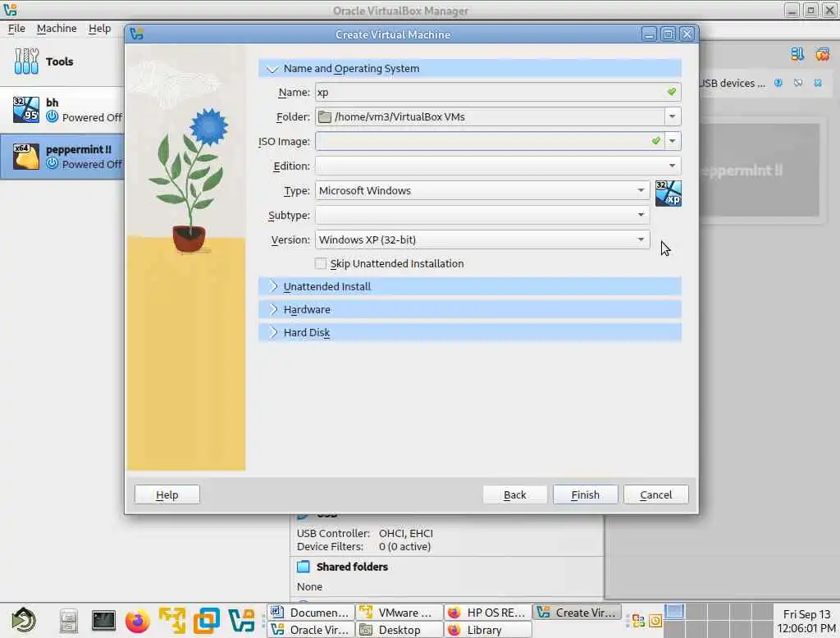Launch VirtualBox from the taskbar launcher
Screen dimensions: 840x638
[242, 621]
